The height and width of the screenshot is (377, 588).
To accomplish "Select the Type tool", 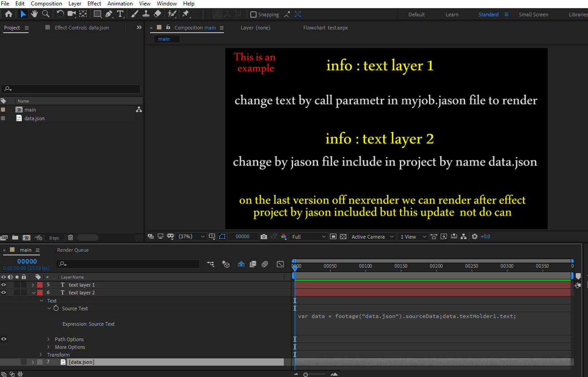I will [x=121, y=14].
